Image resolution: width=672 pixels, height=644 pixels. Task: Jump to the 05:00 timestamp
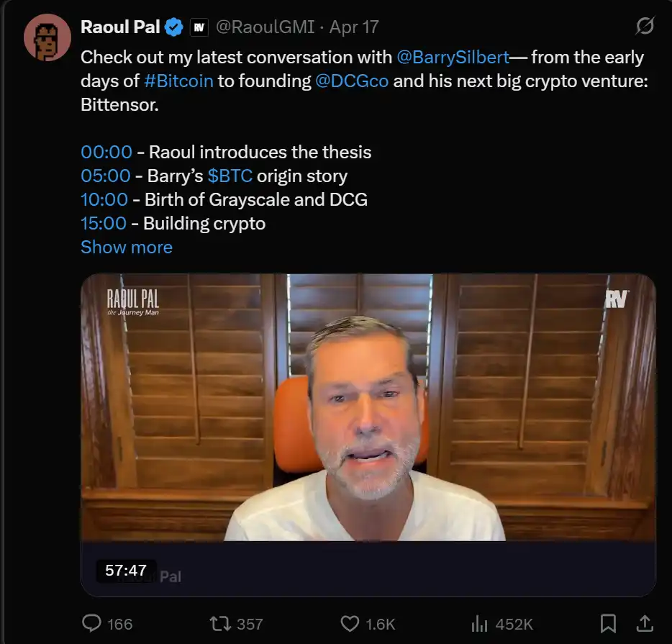[x=106, y=176]
